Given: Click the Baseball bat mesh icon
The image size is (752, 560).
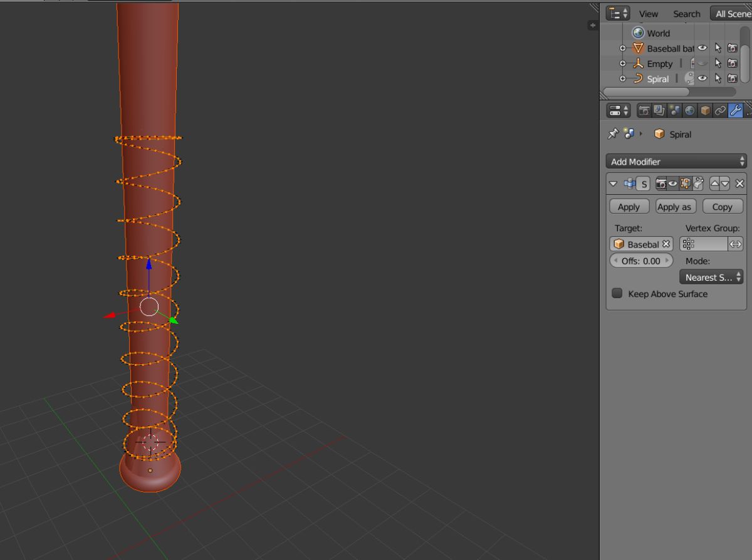Looking at the screenshot, I should tap(638, 48).
